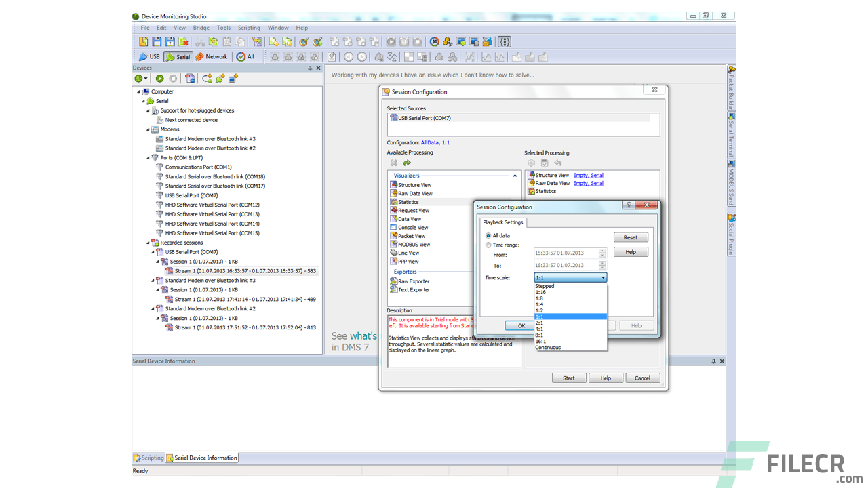Viewport: 868px width, 488px height.
Task: Click the Reset button in Playback Settings
Action: tap(631, 237)
